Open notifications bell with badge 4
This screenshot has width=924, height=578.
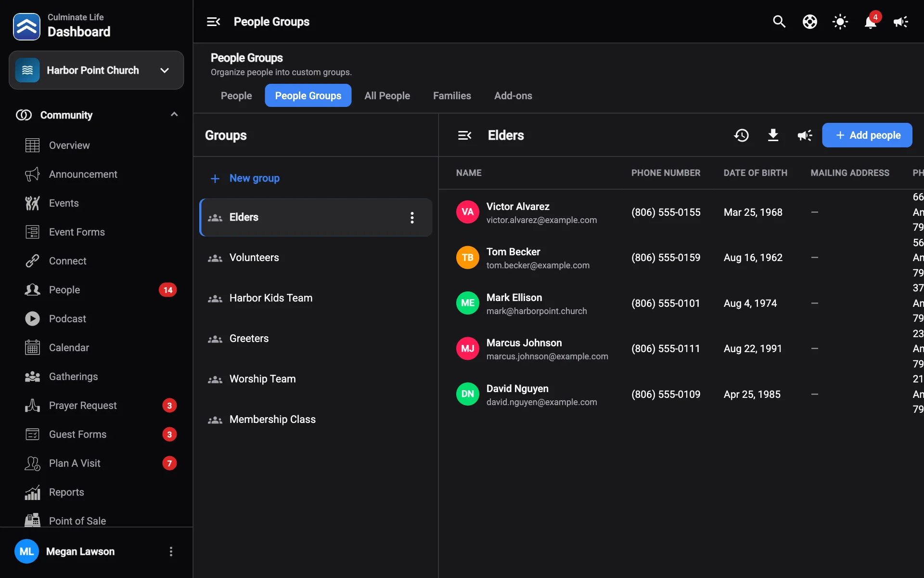click(x=871, y=22)
